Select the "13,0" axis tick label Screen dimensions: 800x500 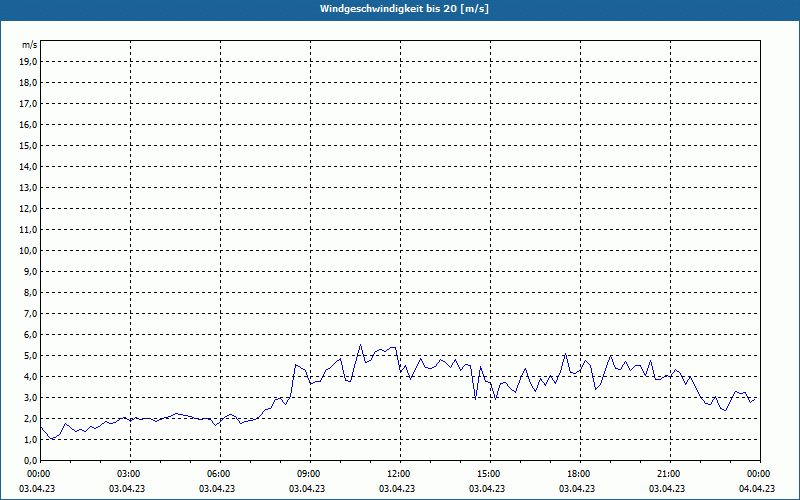point(28,188)
